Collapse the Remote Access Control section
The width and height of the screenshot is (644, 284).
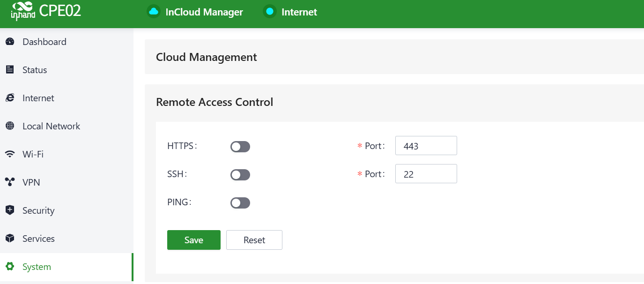pyautogui.click(x=215, y=102)
